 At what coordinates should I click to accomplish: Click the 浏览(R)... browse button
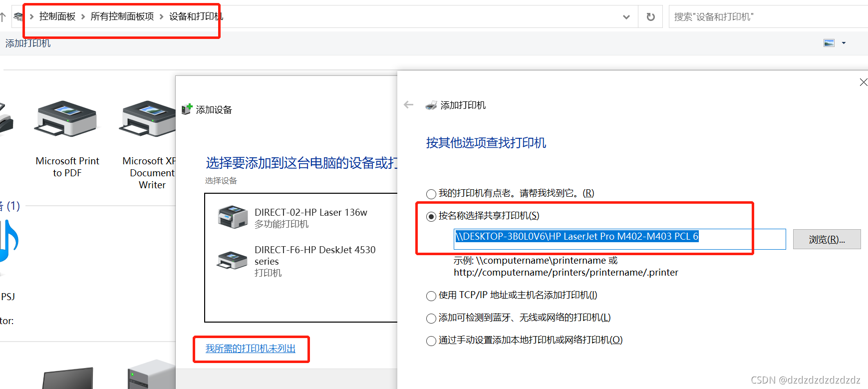point(827,239)
